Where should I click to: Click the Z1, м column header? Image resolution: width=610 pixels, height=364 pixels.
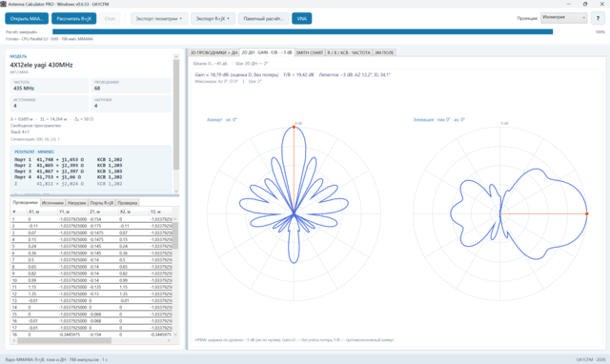point(103,212)
